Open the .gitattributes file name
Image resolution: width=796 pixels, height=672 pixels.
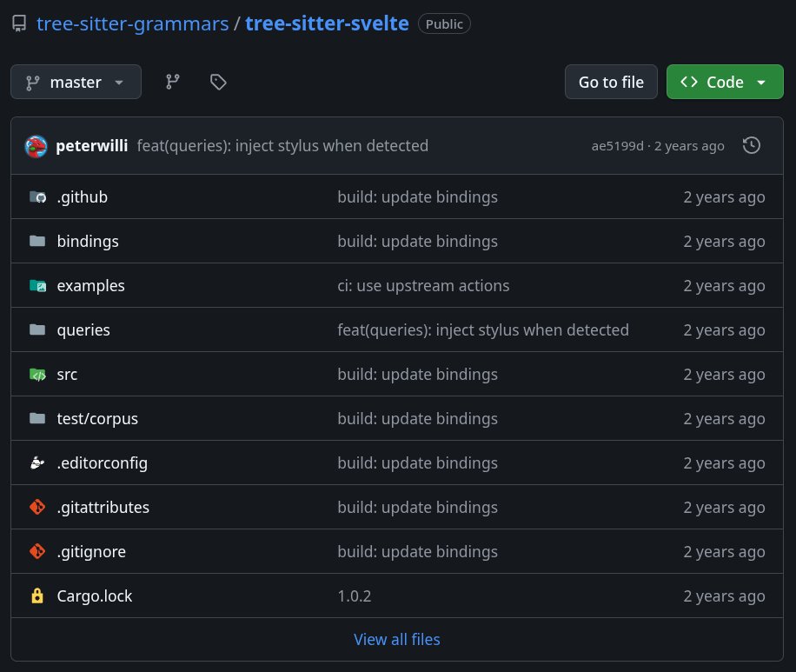click(x=103, y=508)
